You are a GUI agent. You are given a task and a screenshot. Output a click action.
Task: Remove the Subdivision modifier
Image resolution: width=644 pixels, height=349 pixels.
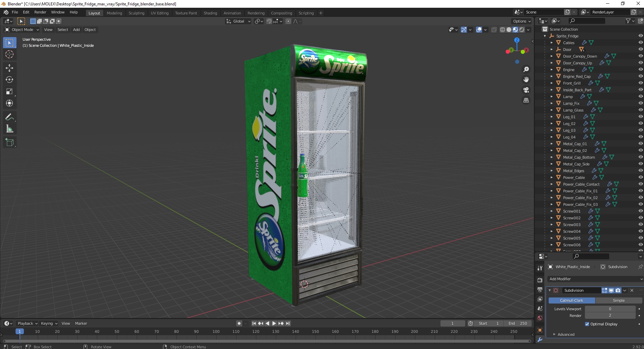[632, 290]
